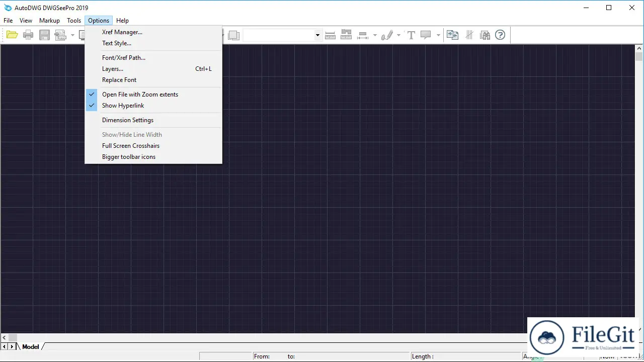Choose Font/Xref Path... menu entry
Image resolution: width=644 pixels, height=362 pixels.
[x=153, y=58]
